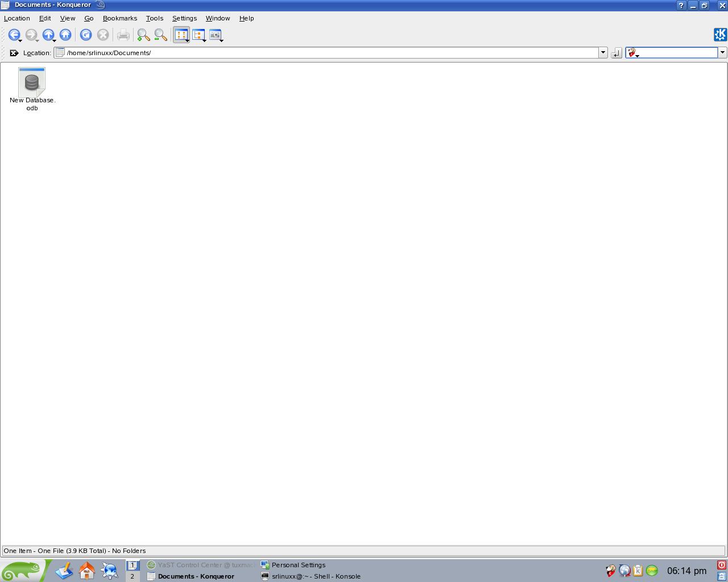Switch to the Shell - Konsole taskbar entry

[x=314, y=576]
